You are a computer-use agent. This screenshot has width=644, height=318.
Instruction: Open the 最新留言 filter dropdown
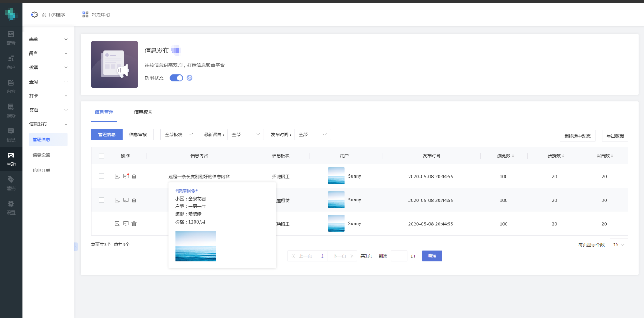[245, 135]
